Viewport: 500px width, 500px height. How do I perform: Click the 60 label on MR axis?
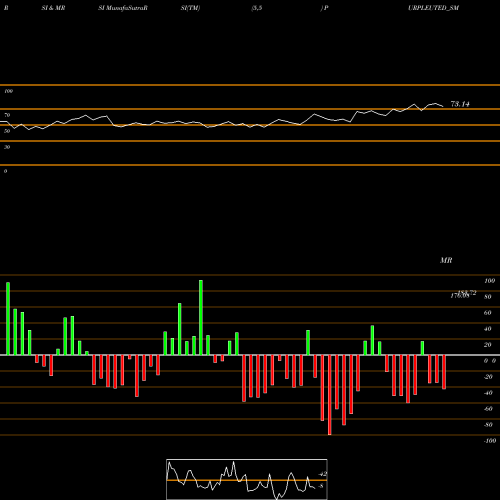[x=488, y=313]
